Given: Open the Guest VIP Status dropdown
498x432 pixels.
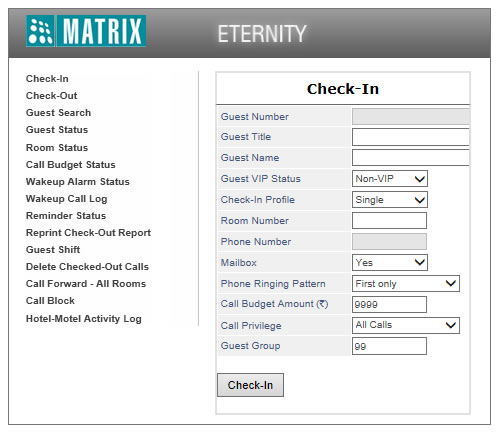Looking at the screenshot, I should (x=390, y=179).
